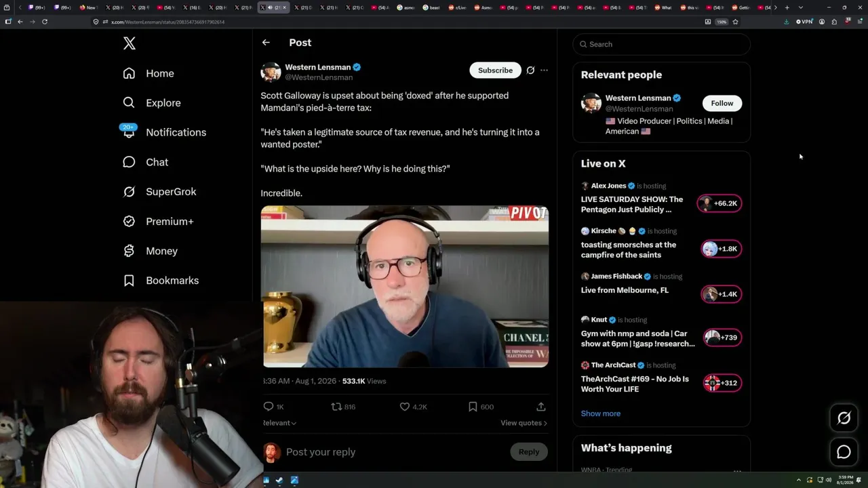Switch to the 'New' Firefox tab

coord(89,7)
